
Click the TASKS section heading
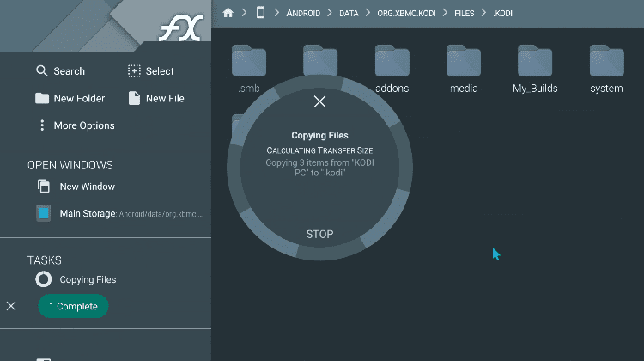tap(45, 260)
